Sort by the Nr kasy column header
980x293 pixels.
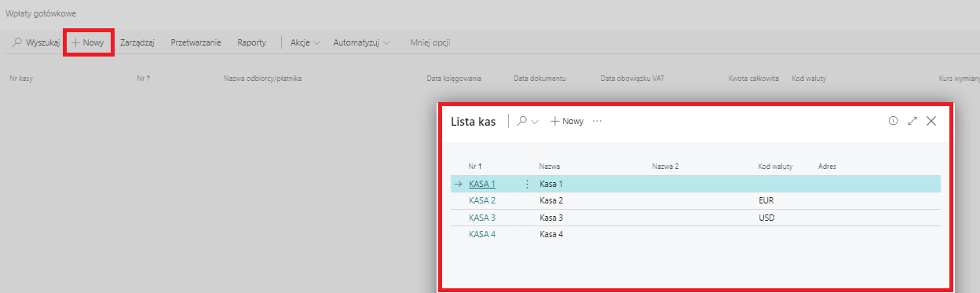[20, 79]
